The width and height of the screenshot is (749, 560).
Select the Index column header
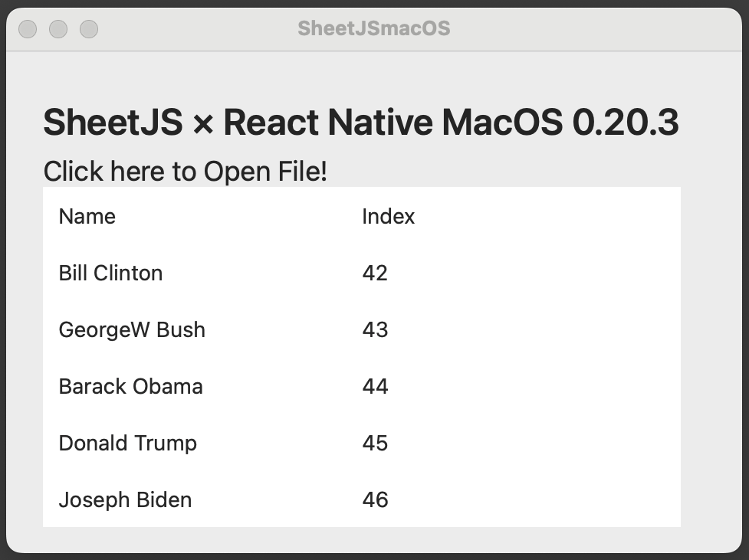pos(388,217)
